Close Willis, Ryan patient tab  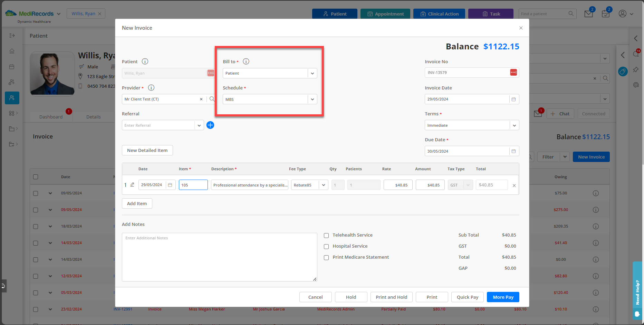(100, 14)
